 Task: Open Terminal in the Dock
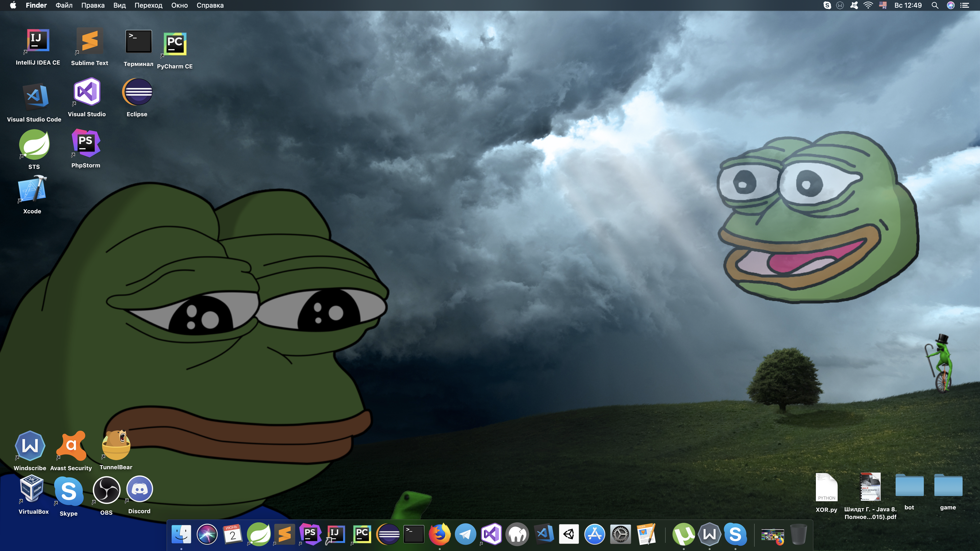pyautogui.click(x=413, y=534)
